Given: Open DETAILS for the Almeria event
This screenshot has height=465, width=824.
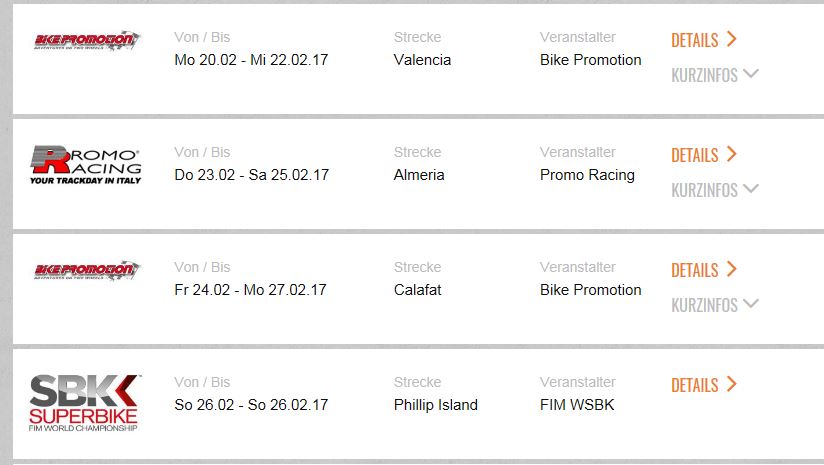Looking at the screenshot, I should (x=704, y=155).
